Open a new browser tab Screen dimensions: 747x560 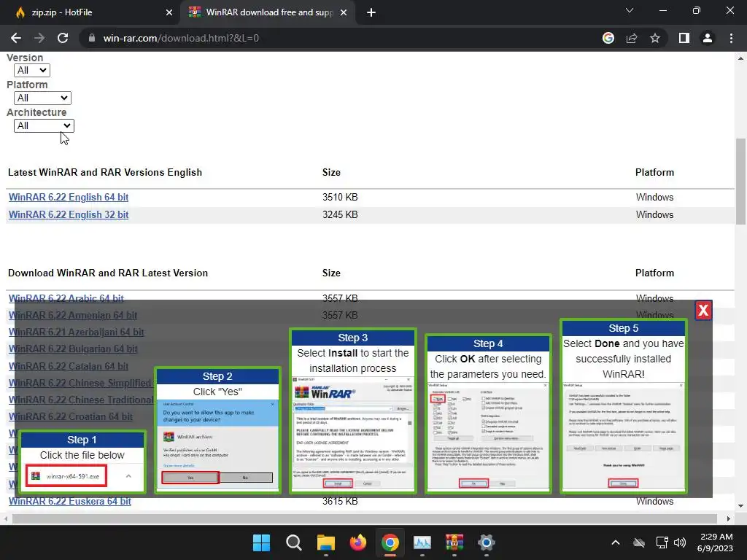pos(371,12)
